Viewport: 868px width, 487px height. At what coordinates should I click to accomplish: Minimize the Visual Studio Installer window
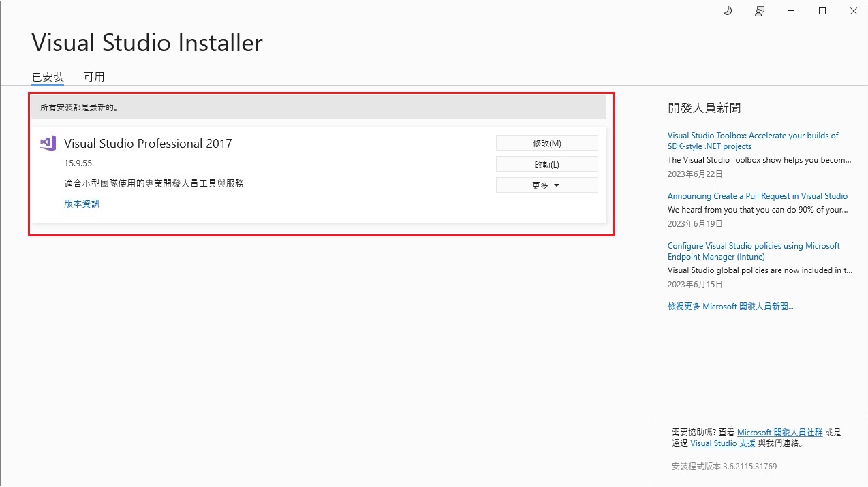click(x=791, y=11)
